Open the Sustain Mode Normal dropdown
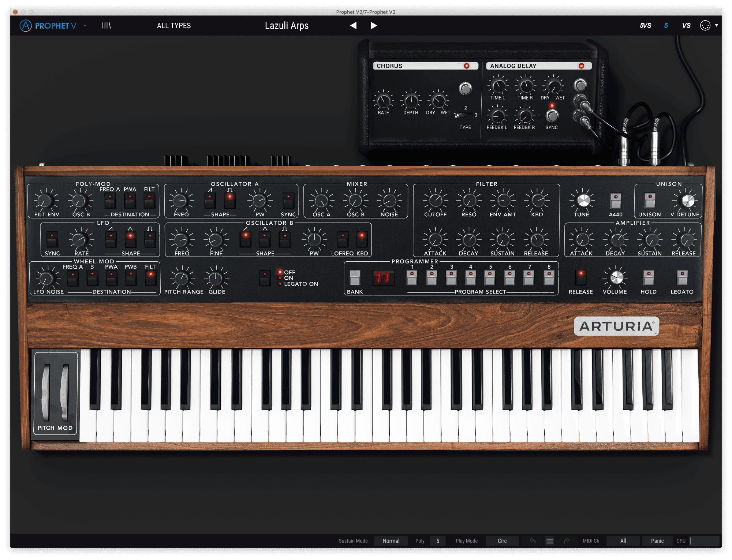Screen dimensions: 732x560 click(x=391, y=541)
